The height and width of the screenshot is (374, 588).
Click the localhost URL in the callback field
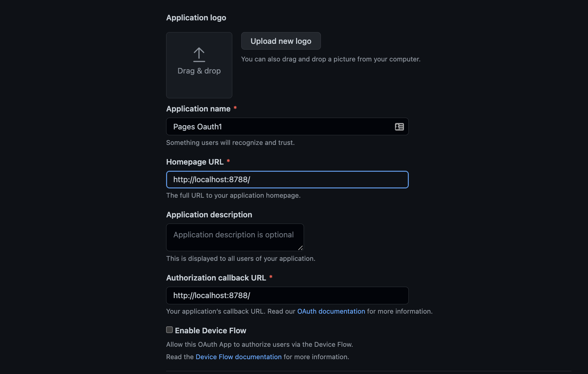tap(212, 295)
